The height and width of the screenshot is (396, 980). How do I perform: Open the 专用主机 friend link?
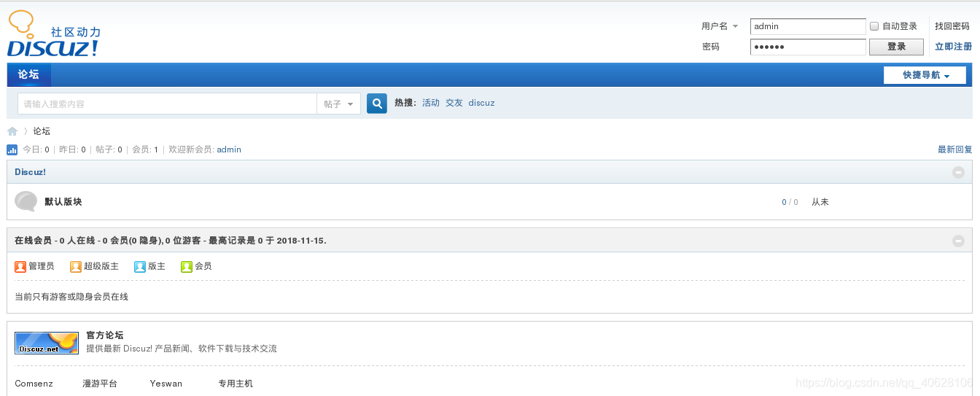click(x=236, y=384)
